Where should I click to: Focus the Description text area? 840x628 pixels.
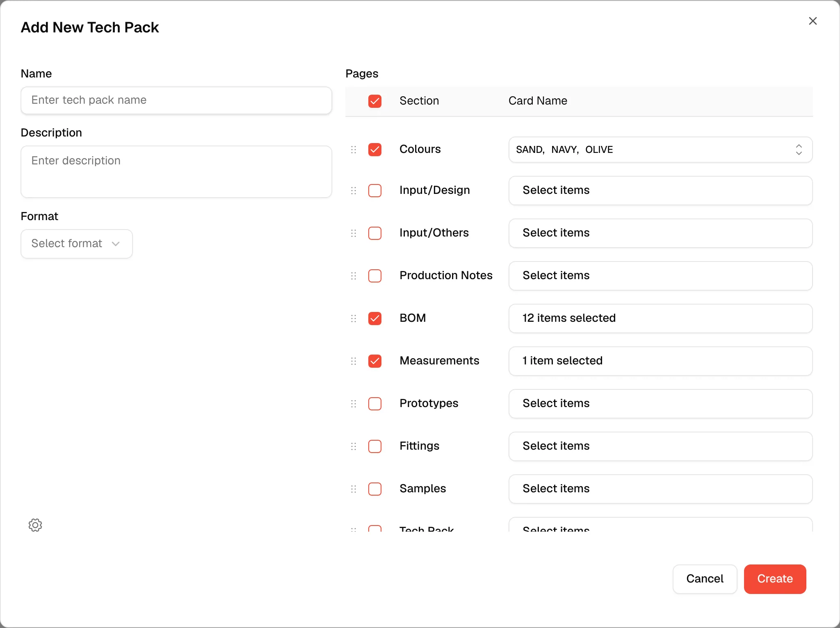pos(176,172)
